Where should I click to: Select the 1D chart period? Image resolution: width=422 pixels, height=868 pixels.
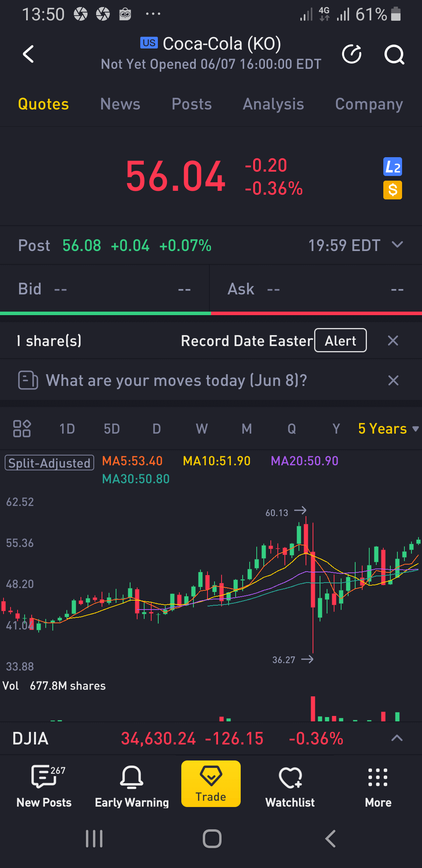pyautogui.click(x=67, y=429)
